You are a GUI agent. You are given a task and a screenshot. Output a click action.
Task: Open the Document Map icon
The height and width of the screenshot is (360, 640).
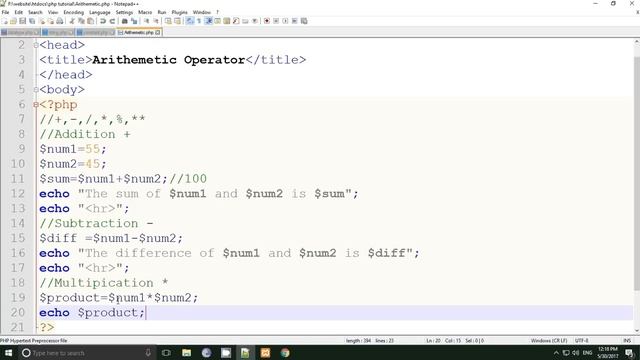[x=227, y=21]
